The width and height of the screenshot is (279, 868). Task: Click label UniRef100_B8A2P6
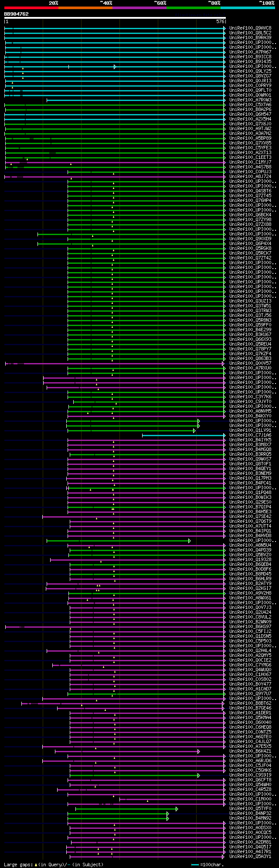pyautogui.click(x=250, y=109)
